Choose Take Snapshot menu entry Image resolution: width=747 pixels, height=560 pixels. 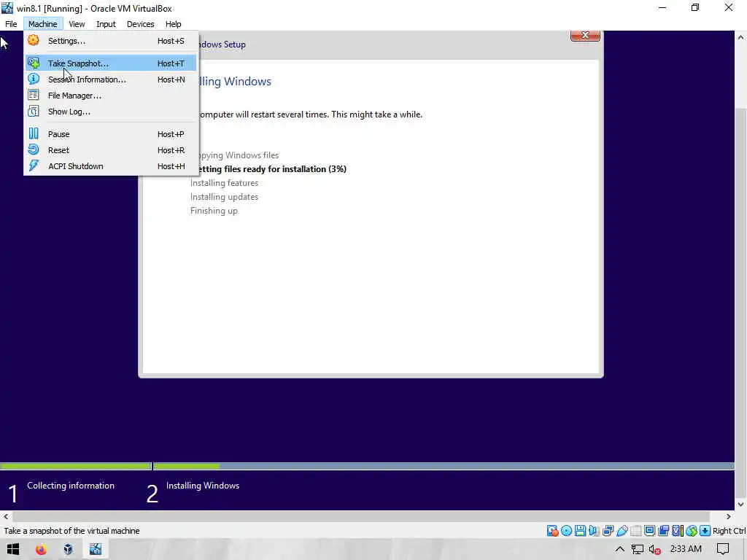(111, 63)
